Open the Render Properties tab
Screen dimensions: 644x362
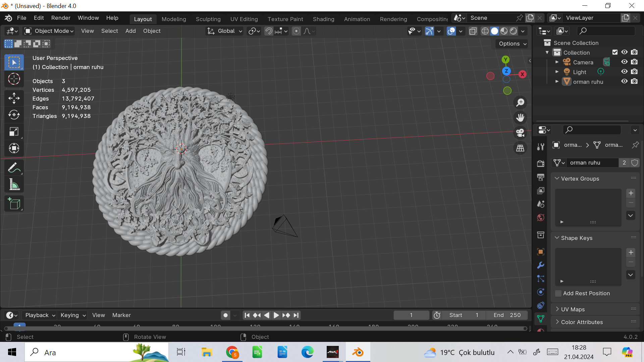[540, 163]
